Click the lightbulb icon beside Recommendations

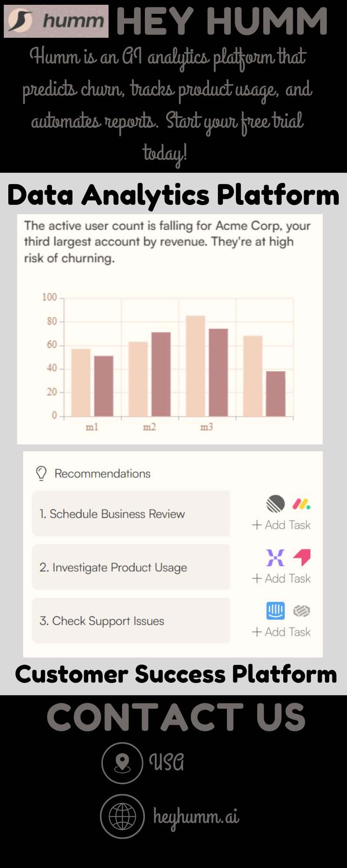click(x=41, y=473)
